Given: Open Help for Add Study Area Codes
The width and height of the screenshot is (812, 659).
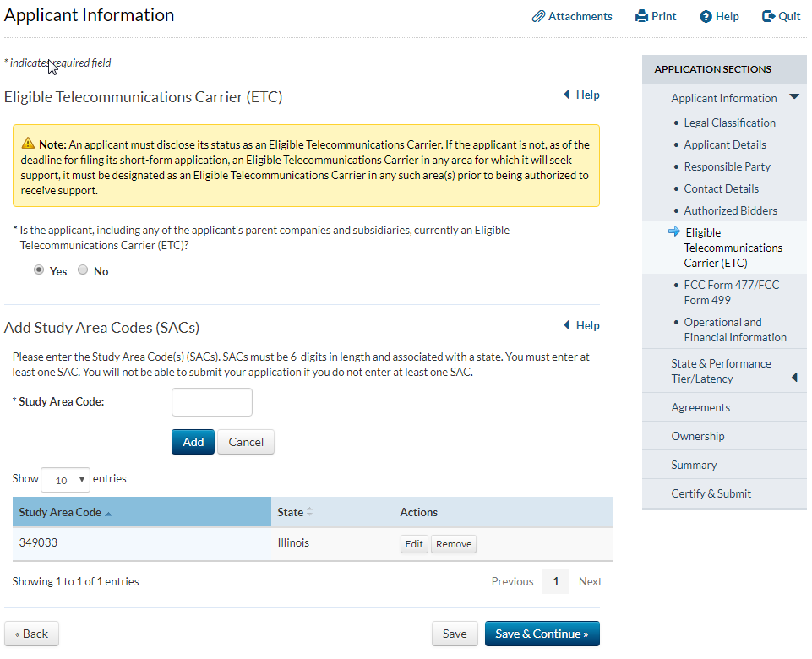Looking at the screenshot, I should click(x=581, y=326).
